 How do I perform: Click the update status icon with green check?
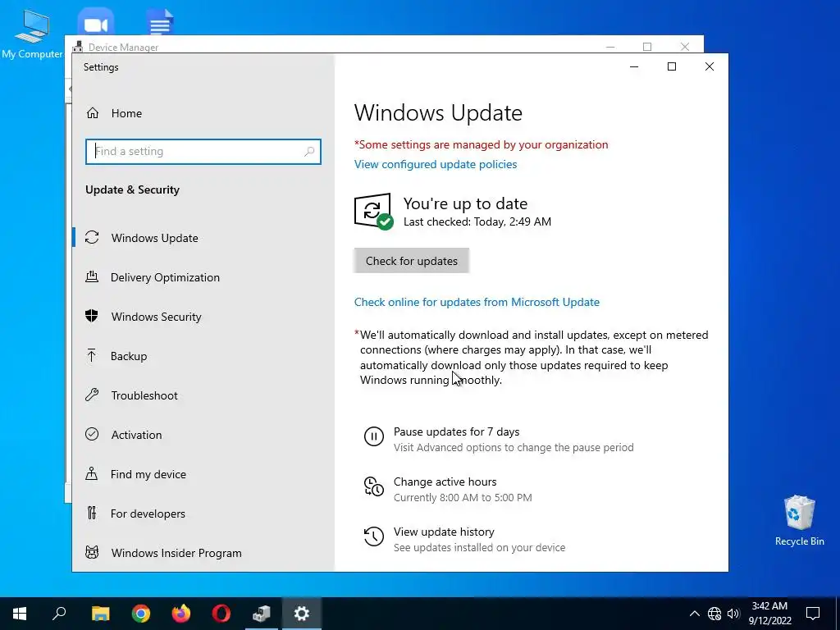pyautogui.click(x=373, y=211)
